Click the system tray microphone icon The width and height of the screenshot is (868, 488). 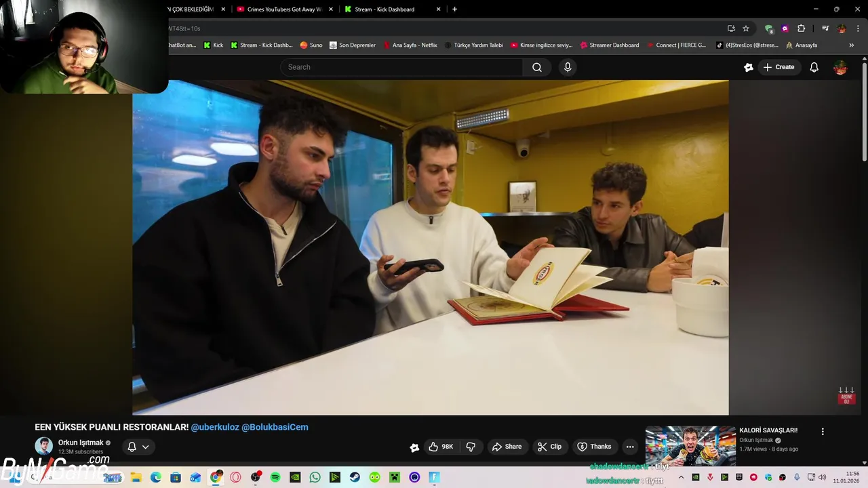[797, 477]
